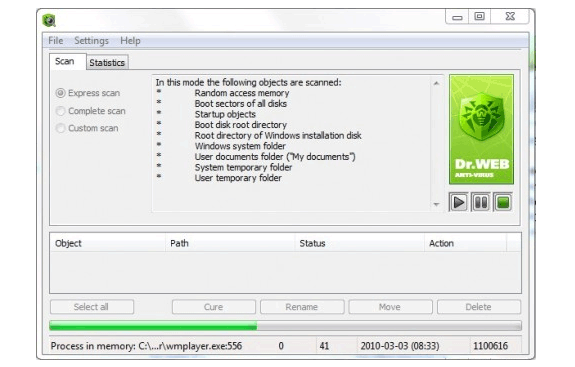Viewport: 575px width, 367px height.
Task: Click the Dr.Web scanner title bar icon
Action: 49,20
